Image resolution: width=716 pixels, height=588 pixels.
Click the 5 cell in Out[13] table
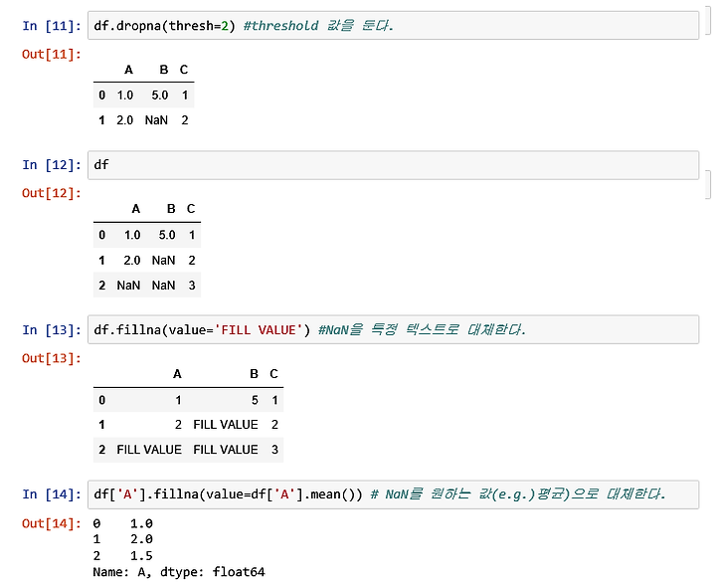(255, 401)
